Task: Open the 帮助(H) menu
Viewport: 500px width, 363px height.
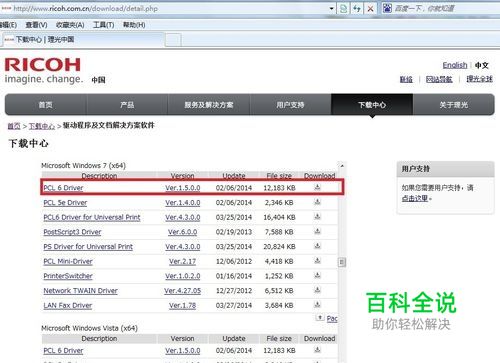Action: click(134, 25)
